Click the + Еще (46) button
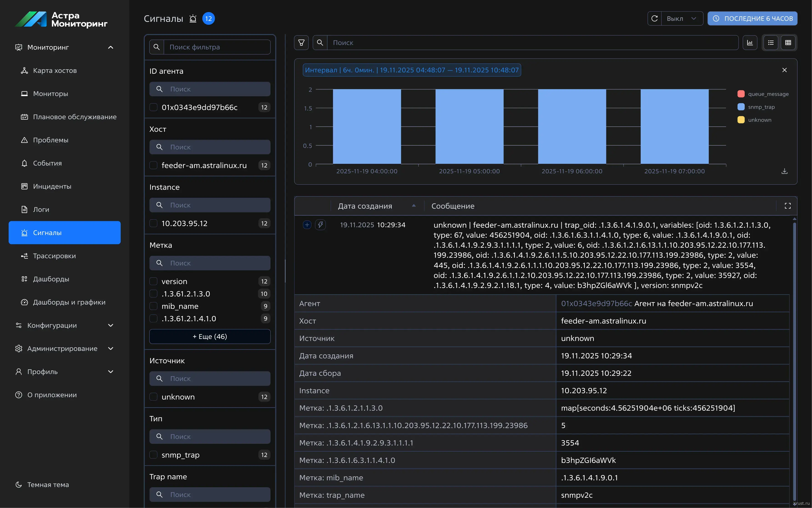The image size is (812, 508). [x=210, y=336]
